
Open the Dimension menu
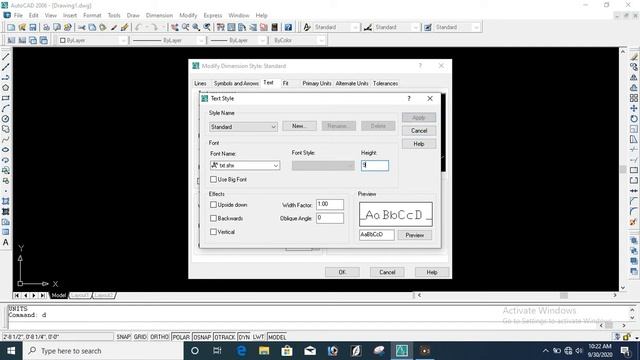pos(159,15)
